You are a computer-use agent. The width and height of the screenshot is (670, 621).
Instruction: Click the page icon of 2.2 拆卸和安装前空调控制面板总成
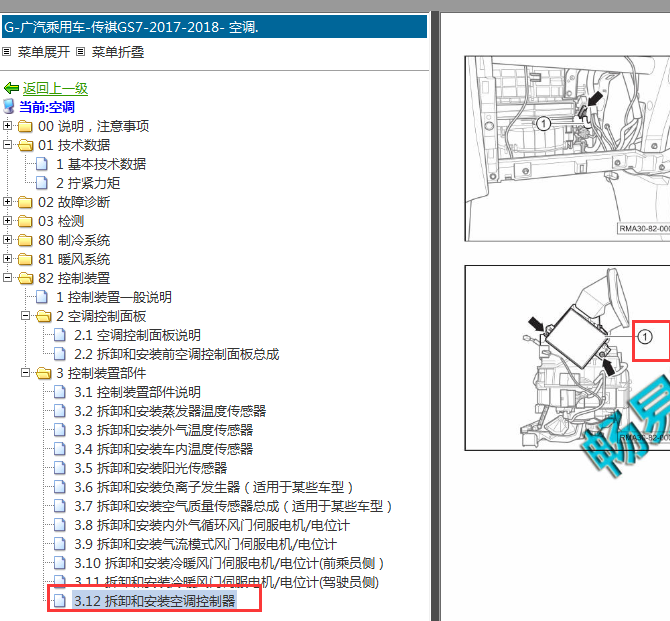coord(60,354)
